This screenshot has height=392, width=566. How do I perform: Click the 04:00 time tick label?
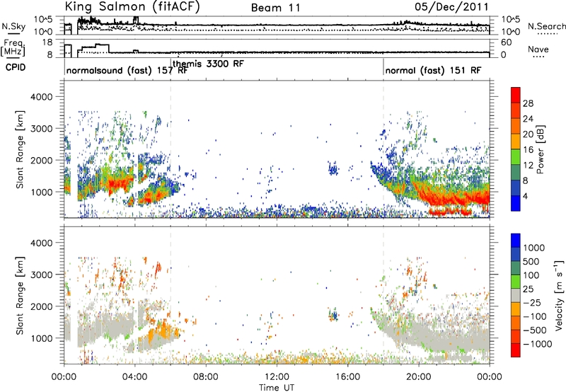point(135,376)
